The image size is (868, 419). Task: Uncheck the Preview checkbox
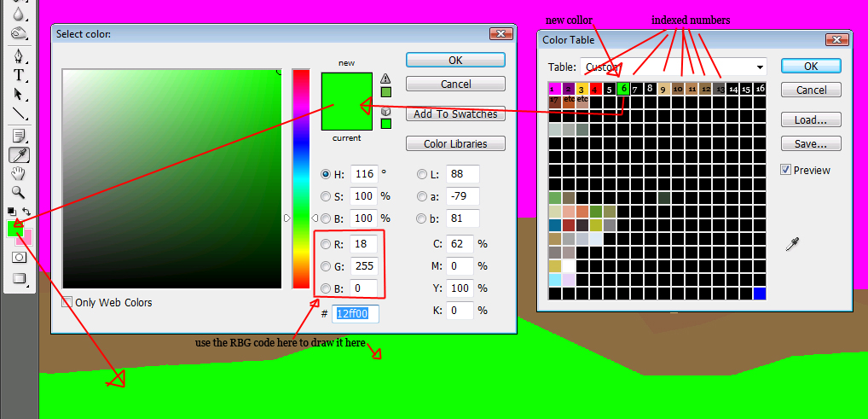[x=785, y=170]
